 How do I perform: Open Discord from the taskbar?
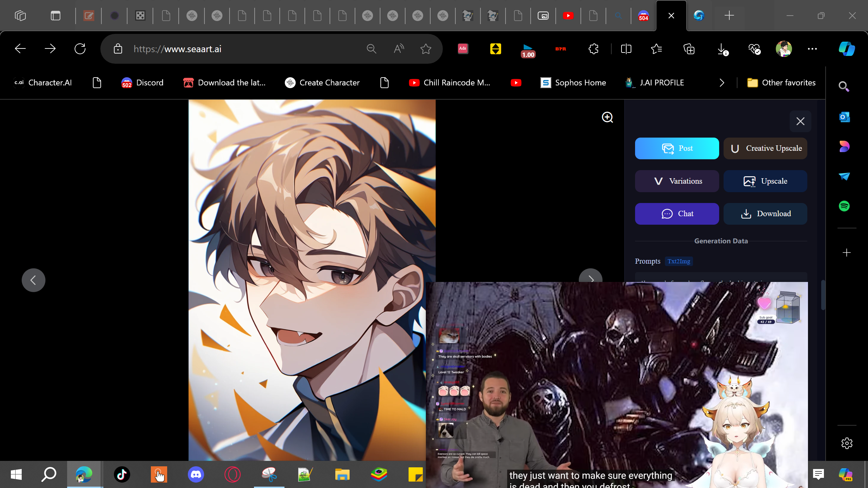pyautogui.click(x=196, y=474)
